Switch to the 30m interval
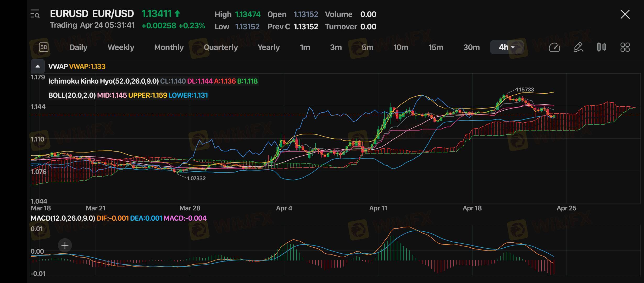Image resolution: width=644 pixels, height=283 pixels. pos(471,47)
